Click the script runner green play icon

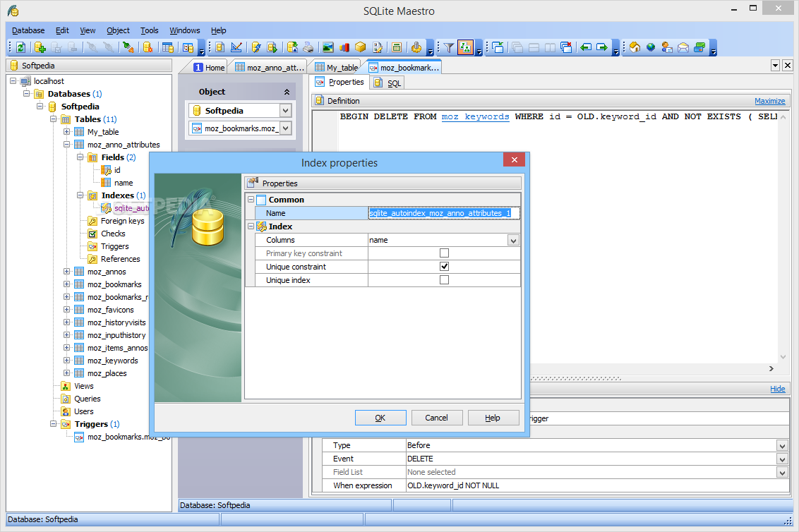coord(272,47)
